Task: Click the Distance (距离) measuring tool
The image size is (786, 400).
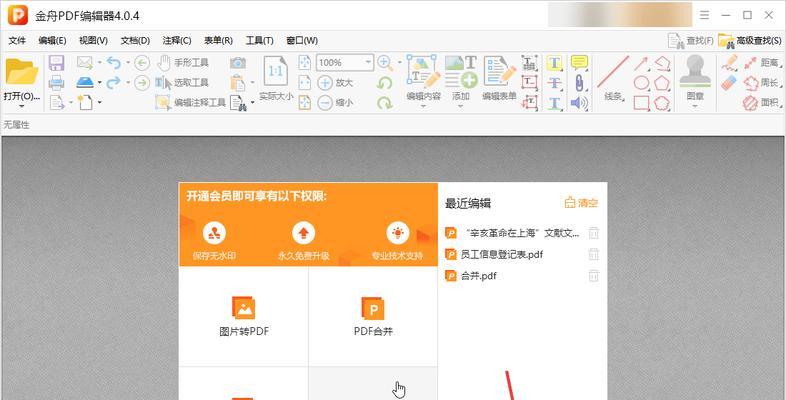Action: [762, 63]
